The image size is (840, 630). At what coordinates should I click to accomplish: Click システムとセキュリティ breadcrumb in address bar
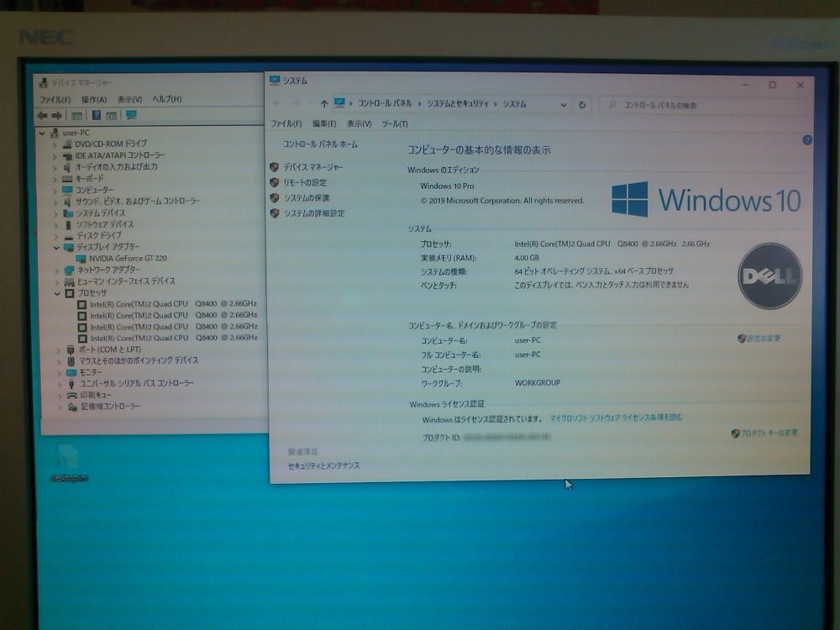pyautogui.click(x=458, y=103)
